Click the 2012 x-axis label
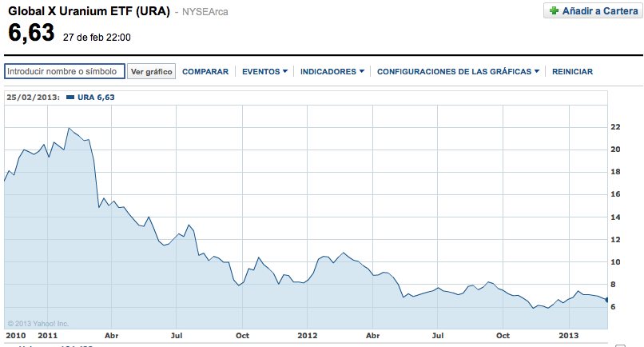The height and width of the screenshot is (347, 644). click(307, 336)
